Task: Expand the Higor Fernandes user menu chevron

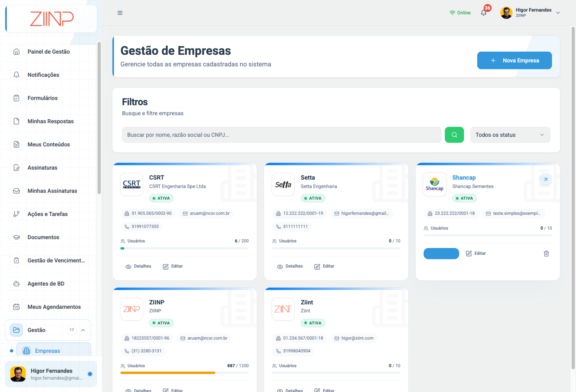Action: (558, 13)
